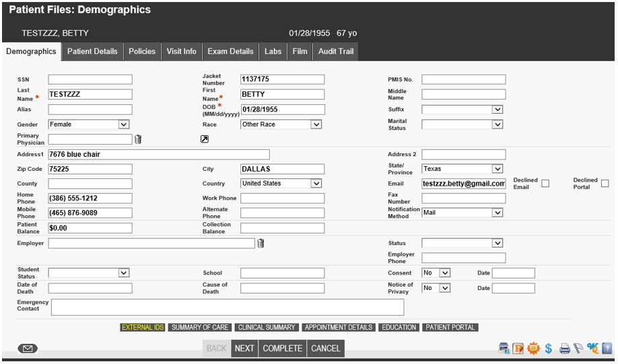Viewport: 618px width, 364px height.
Task: Open CLINICAL SUMMARY
Action: click(x=267, y=328)
